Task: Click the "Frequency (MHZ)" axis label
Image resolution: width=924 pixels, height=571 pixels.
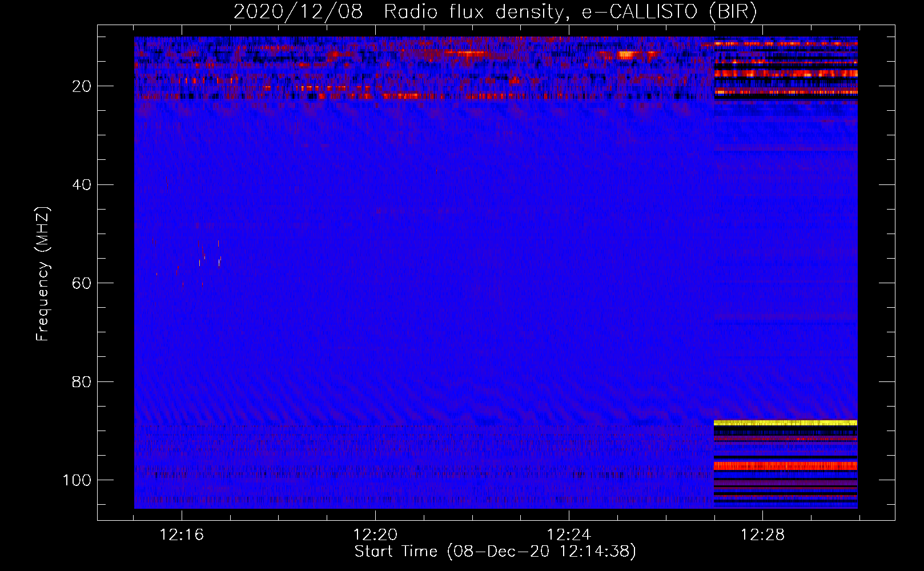Action: pyautogui.click(x=43, y=274)
